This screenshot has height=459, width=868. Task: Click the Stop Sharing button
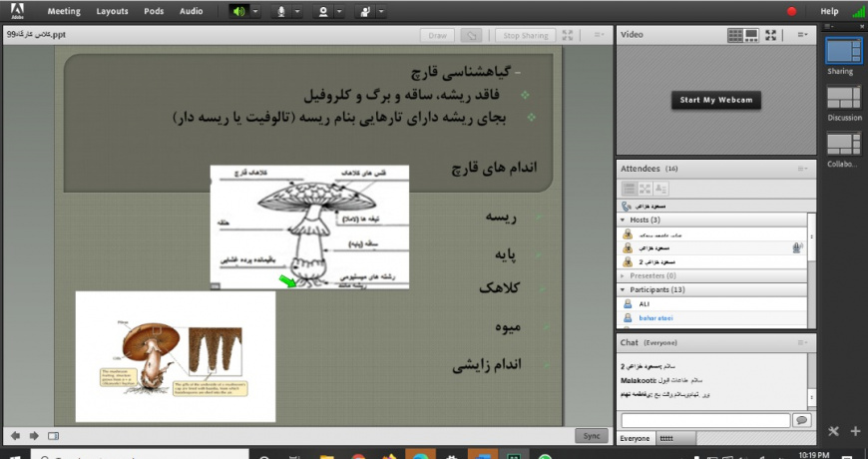coord(526,36)
